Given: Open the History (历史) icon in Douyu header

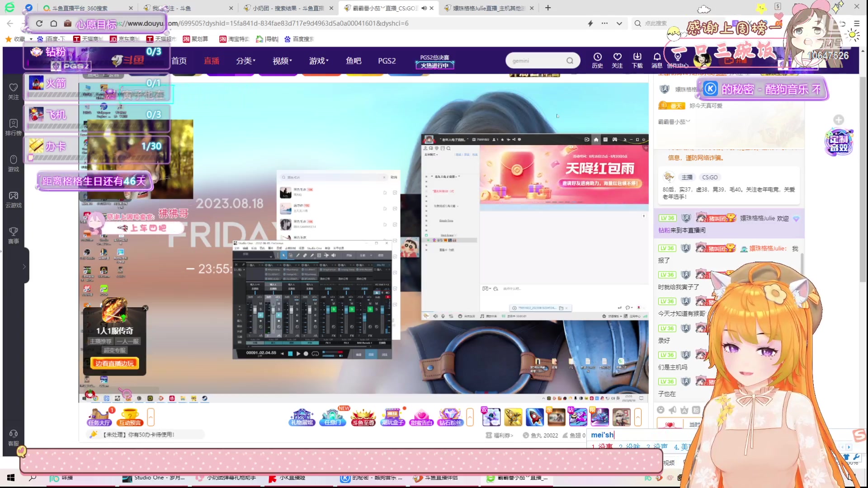Looking at the screenshot, I should 597,60.
